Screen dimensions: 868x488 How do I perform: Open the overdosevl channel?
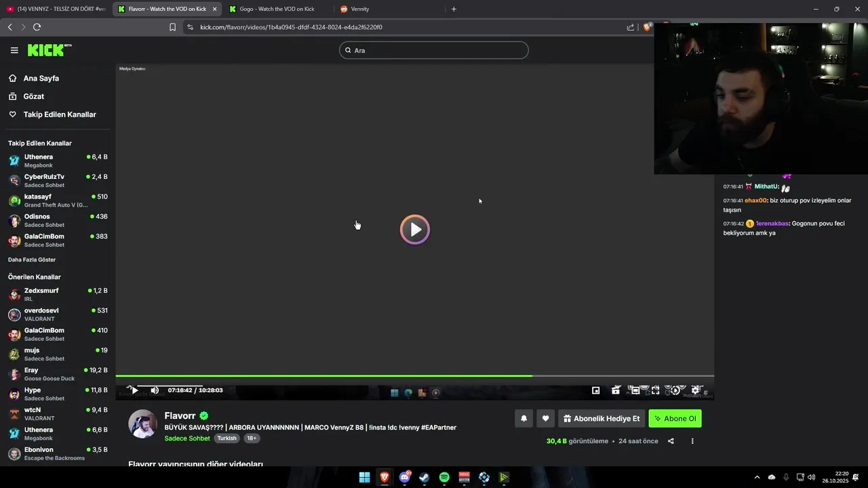point(58,314)
